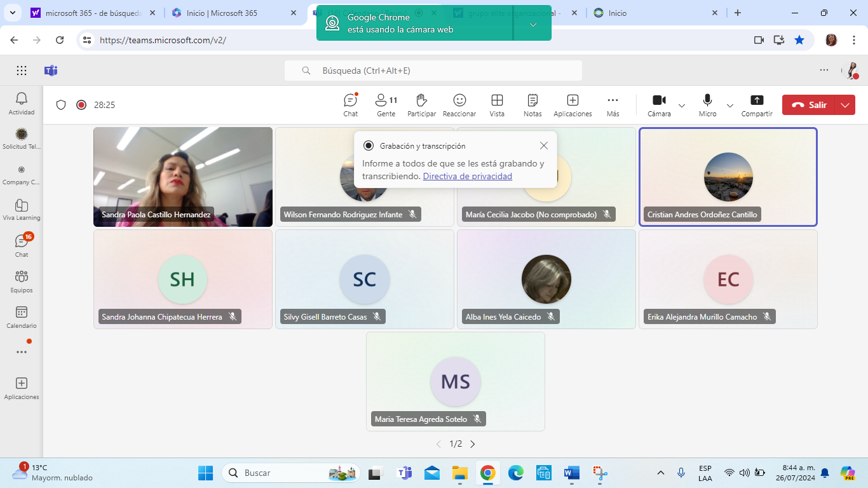The width and height of the screenshot is (868, 488).
Task: Go to previous participants page
Action: tap(438, 444)
